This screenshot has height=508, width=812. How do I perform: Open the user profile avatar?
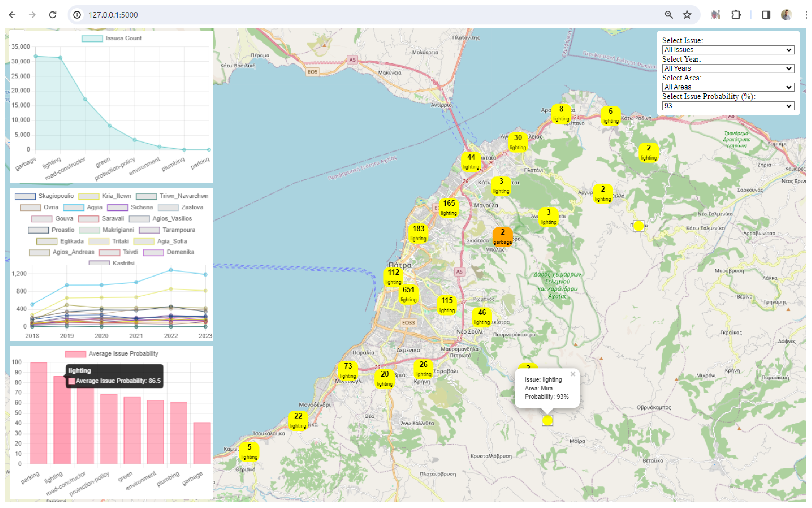click(786, 15)
